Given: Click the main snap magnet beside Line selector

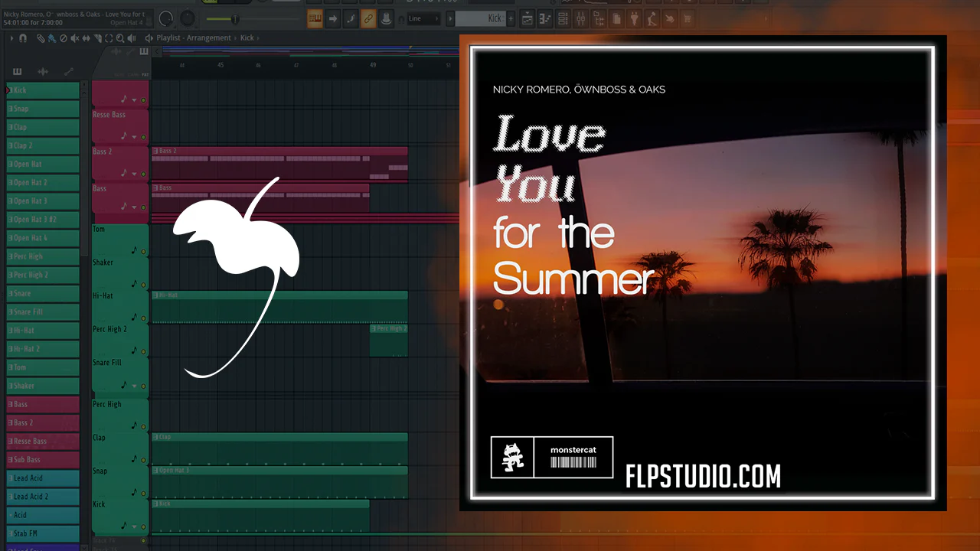Looking at the screenshot, I should tap(401, 18).
